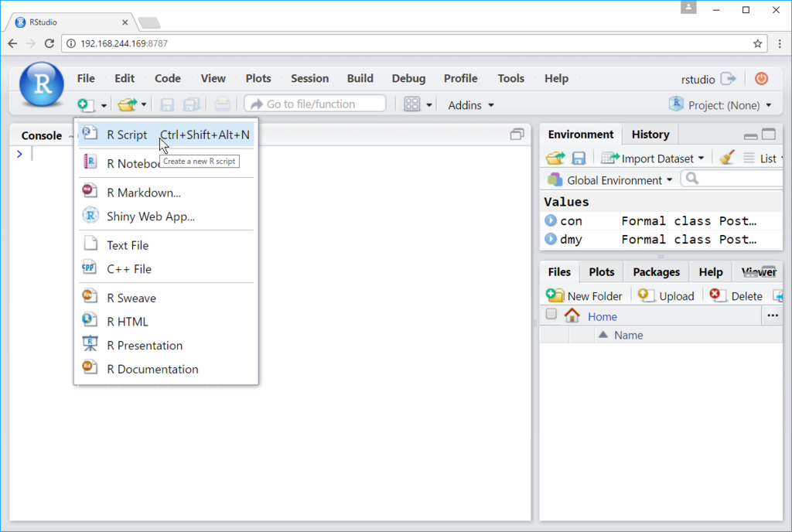This screenshot has height=532, width=792.
Task: Switch to the Plots tab in lower pane
Action: click(602, 272)
